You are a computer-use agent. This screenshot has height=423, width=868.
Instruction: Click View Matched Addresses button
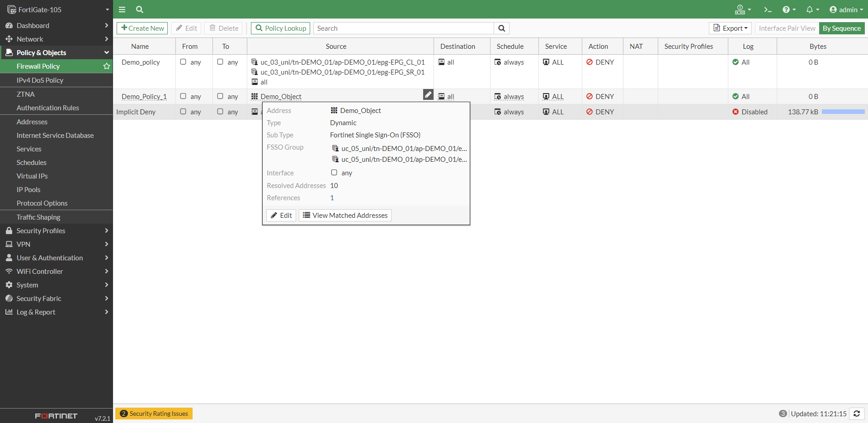click(345, 216)
